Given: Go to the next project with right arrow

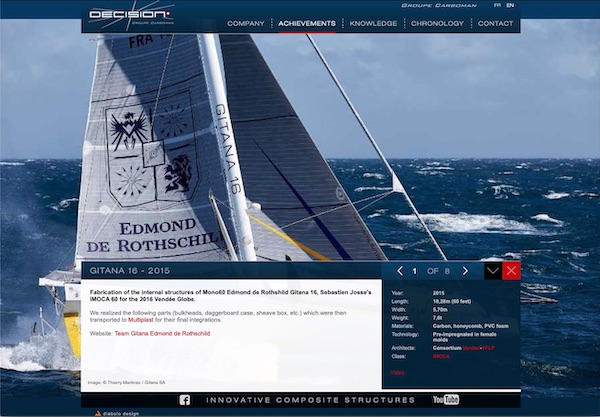Looking at the screenshot, I should [x=465, y=271].
